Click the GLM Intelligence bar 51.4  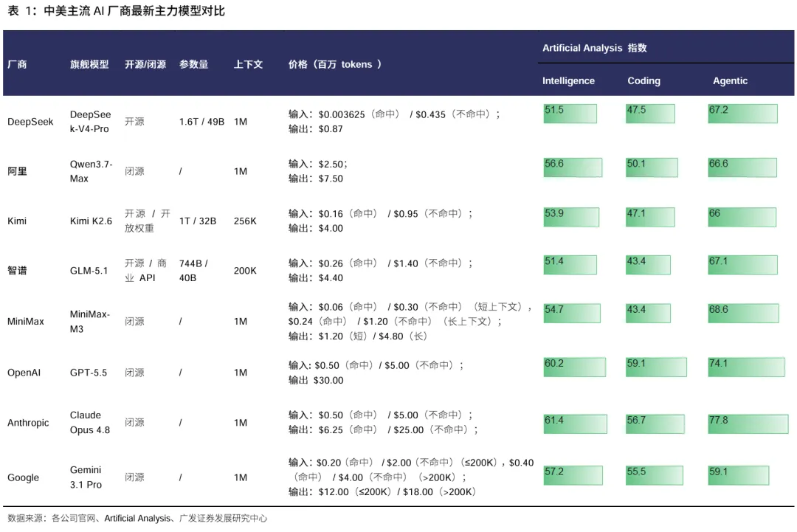[570, 265]
